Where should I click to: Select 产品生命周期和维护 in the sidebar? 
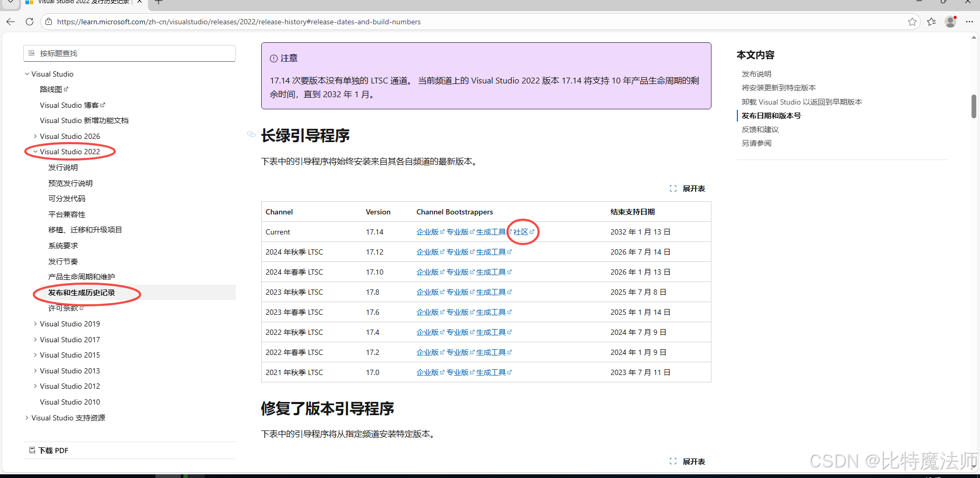click(81, 277)
